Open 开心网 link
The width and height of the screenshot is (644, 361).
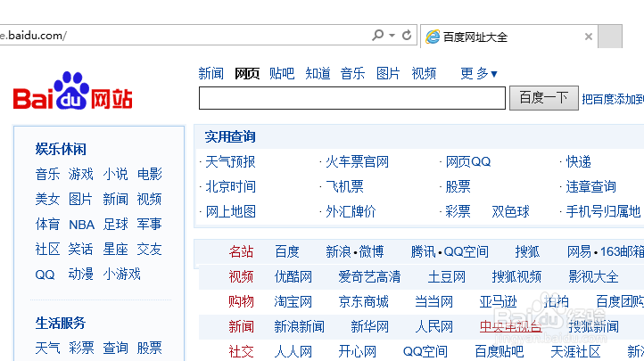[358, 352]
